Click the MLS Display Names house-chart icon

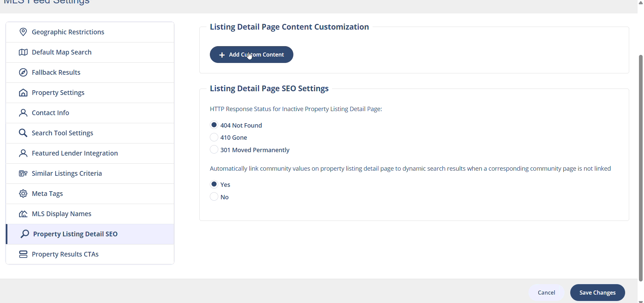point(23,214)
